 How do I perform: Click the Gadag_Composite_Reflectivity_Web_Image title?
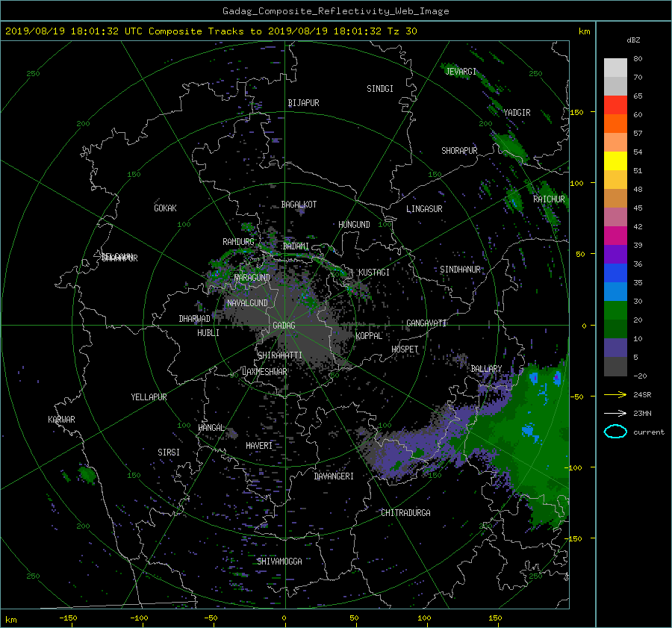pos(335,11)
